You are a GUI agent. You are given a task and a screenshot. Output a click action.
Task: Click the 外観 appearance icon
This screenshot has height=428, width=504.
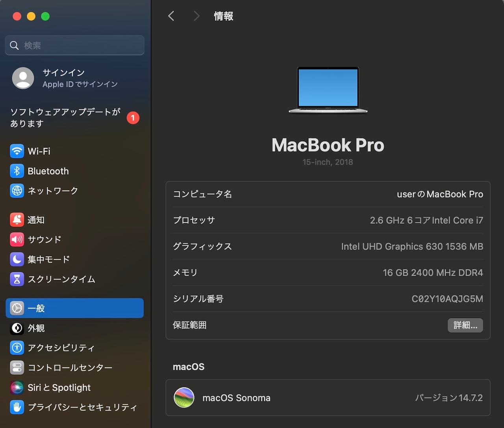pyautogui.click(x=17, y=328)
